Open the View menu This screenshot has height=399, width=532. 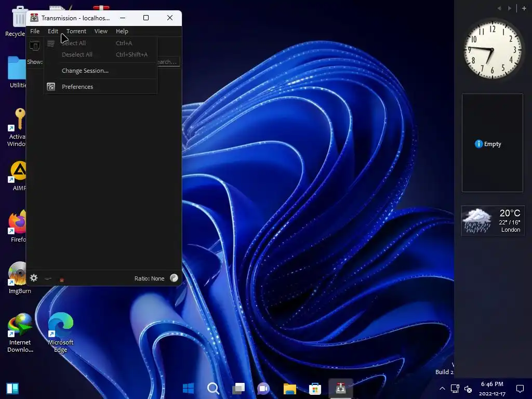[x=101, y=31]
